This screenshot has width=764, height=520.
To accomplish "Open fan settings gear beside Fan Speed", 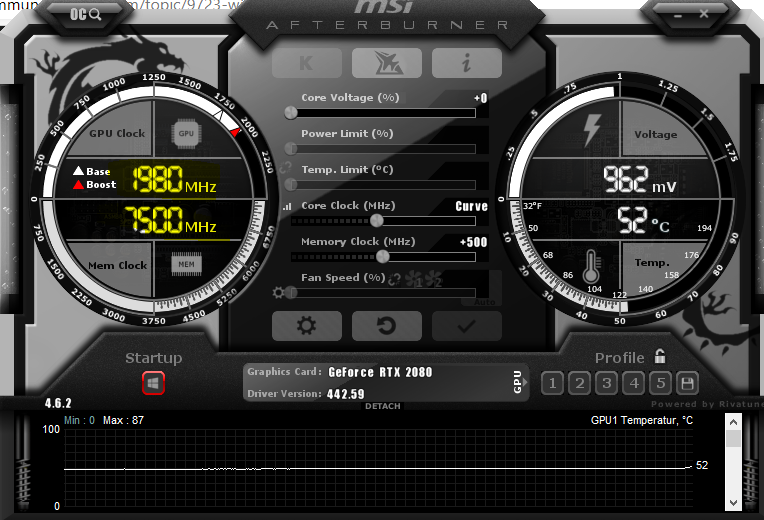I will pyautogui.click(x=278, y=292).
